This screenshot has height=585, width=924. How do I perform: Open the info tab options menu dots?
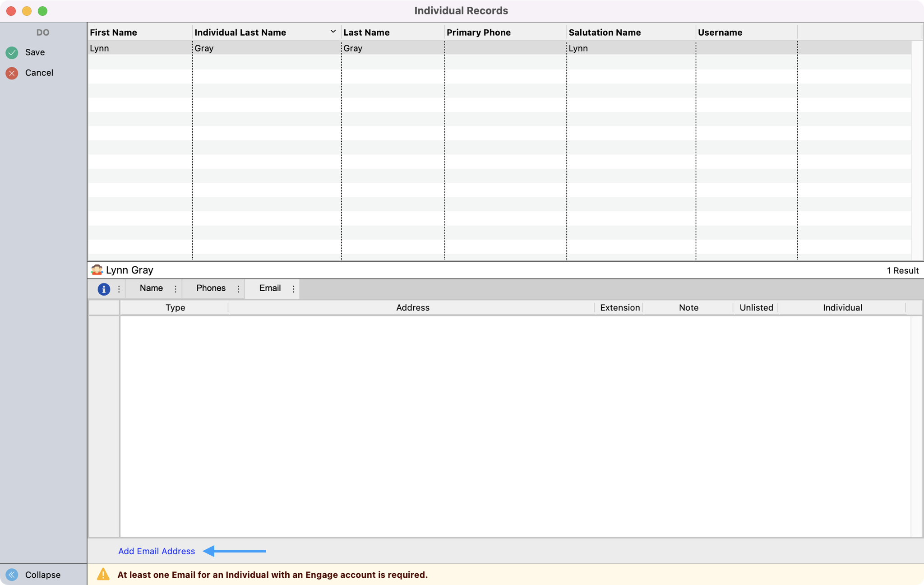[x=119, y=289]
